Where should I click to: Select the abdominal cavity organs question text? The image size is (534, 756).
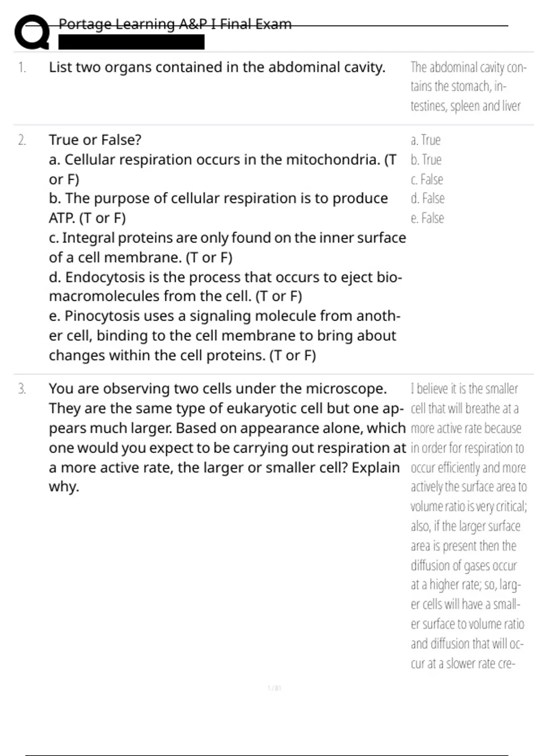(217, 67)
